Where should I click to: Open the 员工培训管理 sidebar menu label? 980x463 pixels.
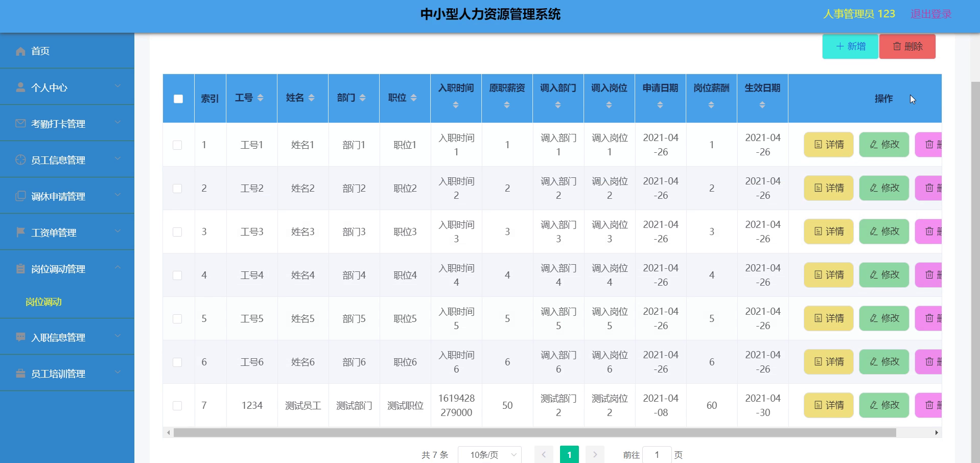pos(58,374)
